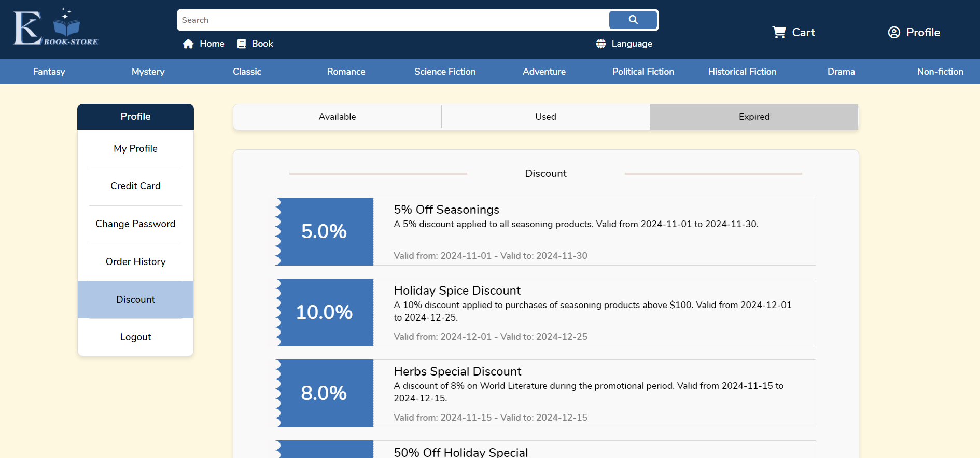Browse the Science Fiction category
980x458 pixels.
click(x=445, y=72)
